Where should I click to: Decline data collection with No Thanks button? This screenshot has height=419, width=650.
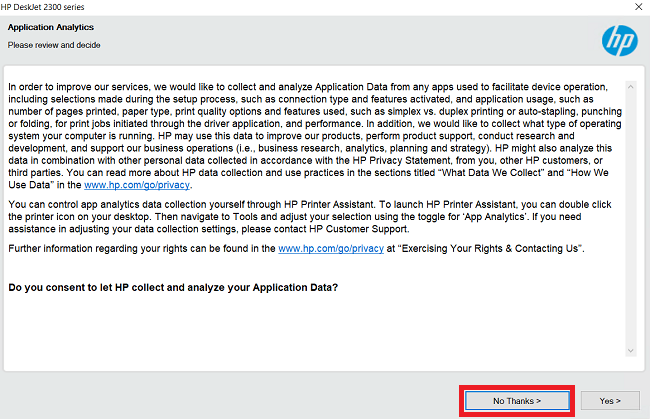click(516, 400)
